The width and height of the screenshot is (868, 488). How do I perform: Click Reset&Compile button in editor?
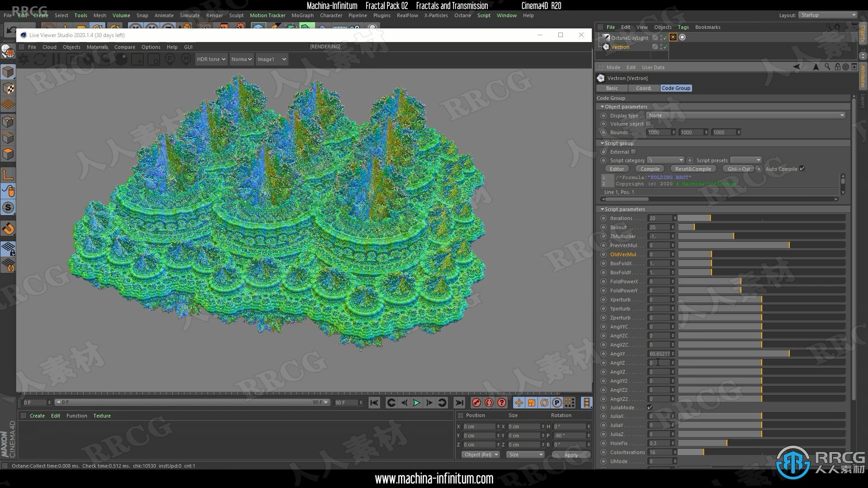(693, 168)
